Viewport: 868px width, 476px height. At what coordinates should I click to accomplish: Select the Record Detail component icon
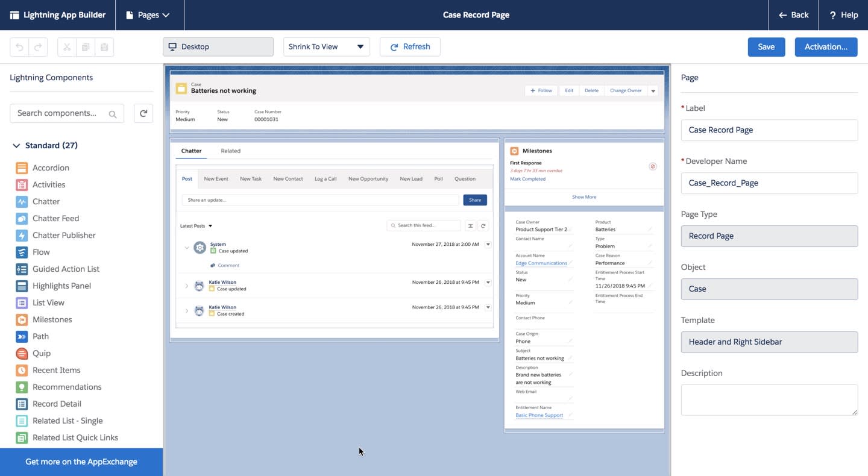[x=22, y=404]
